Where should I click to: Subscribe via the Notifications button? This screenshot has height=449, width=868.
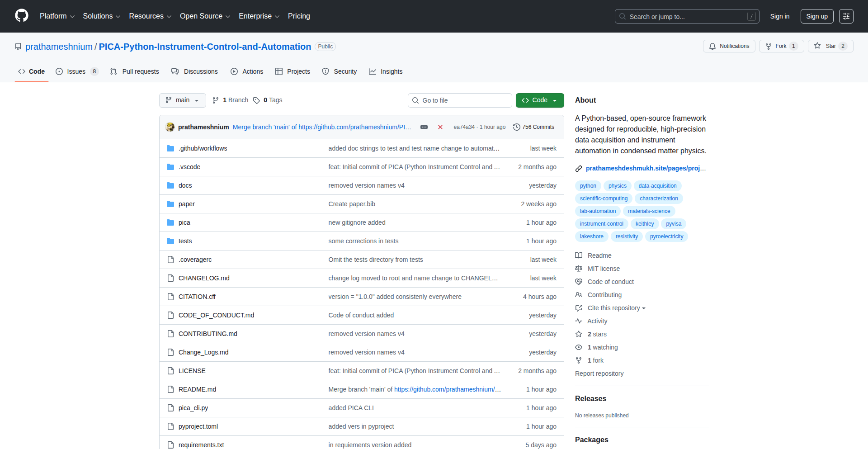pos(729,46)
